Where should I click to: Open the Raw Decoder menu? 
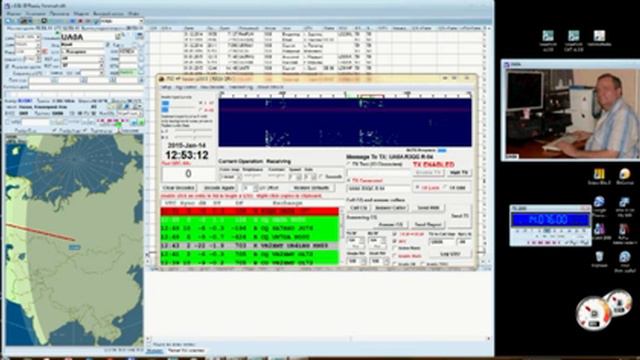tap(212, 87)
